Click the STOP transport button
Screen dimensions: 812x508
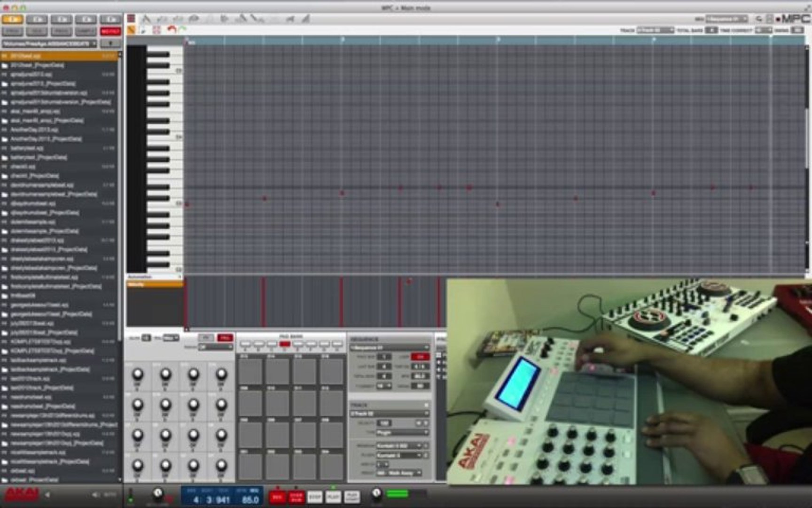(315, 497)
